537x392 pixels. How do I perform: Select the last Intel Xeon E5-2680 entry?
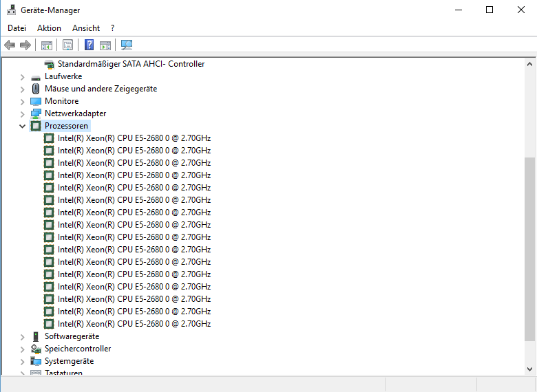point(134,324)
